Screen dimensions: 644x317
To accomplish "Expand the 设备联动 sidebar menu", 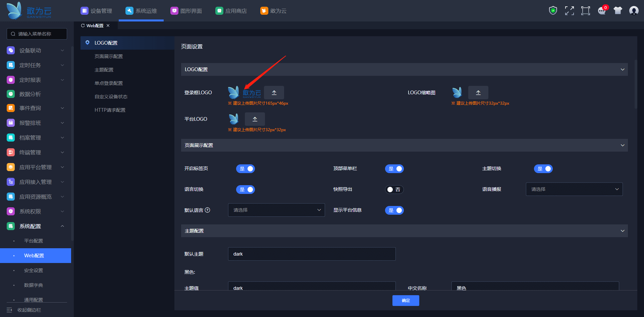I will [36, 50].
